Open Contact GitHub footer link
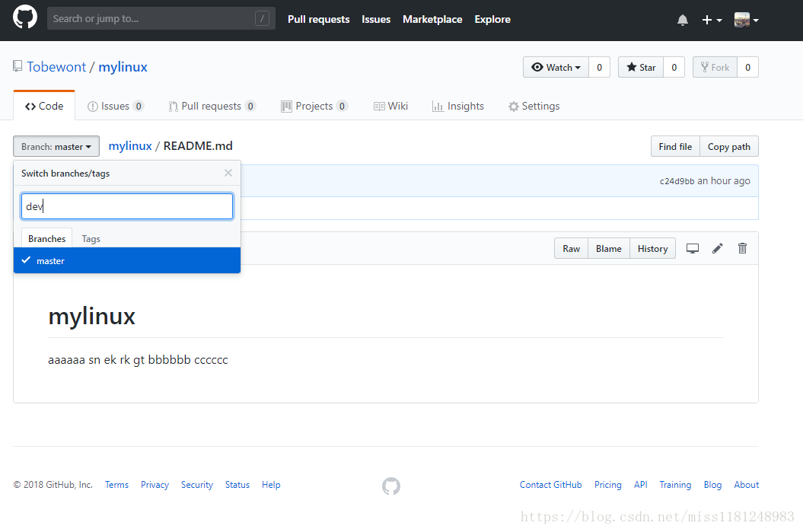Screen dimensions: 803x532 (550, 484)
